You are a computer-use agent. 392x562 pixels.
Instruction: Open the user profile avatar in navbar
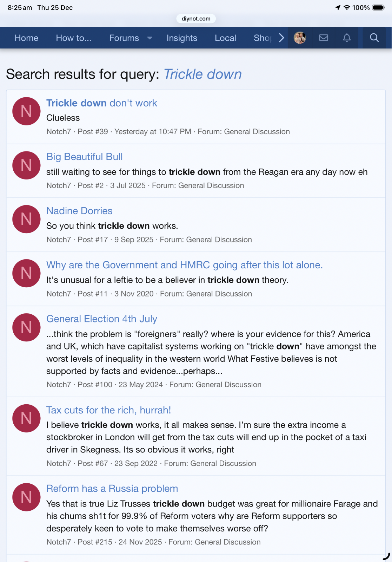300,38
